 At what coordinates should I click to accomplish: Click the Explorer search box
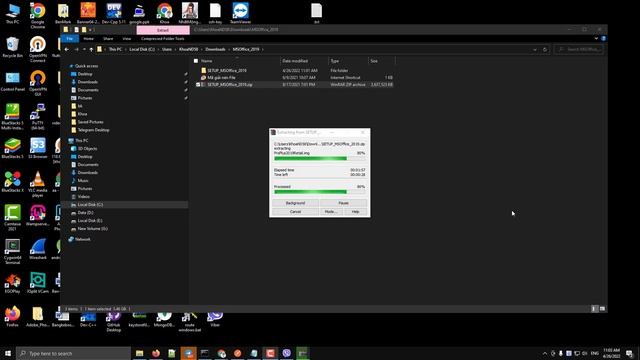(579, 49)
